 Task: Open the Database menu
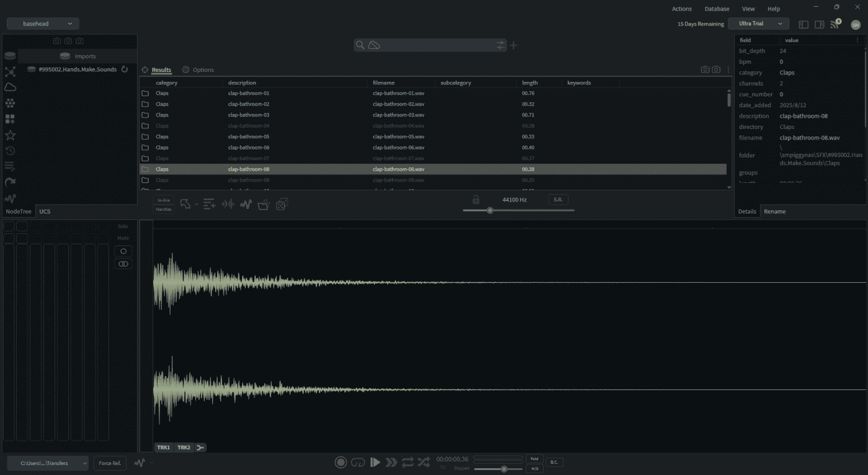(717, 9)
